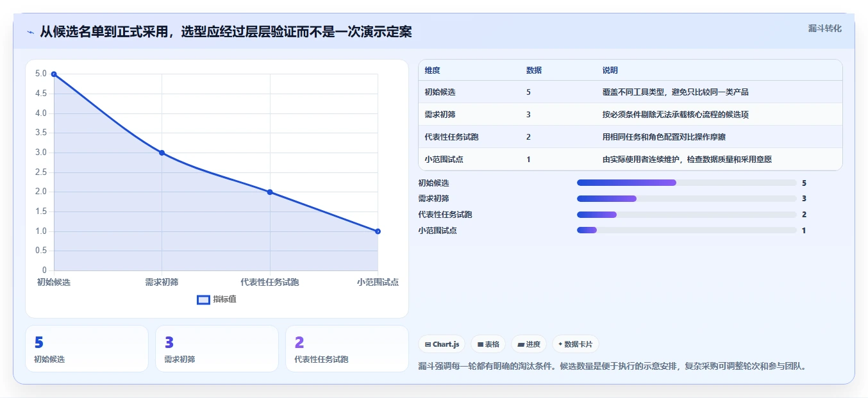The image size is (868, 398).
Task: Click the 初始候选 progress bar
Action: (687, 183)
